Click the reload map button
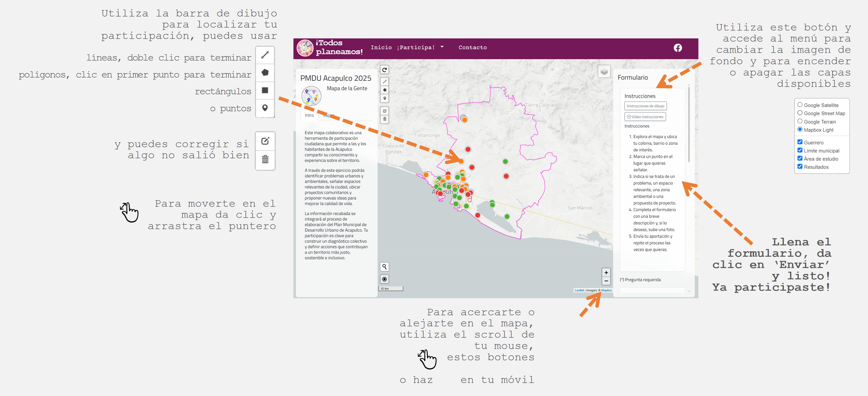Screen dimensions: 868x396 tap(384, 70)
